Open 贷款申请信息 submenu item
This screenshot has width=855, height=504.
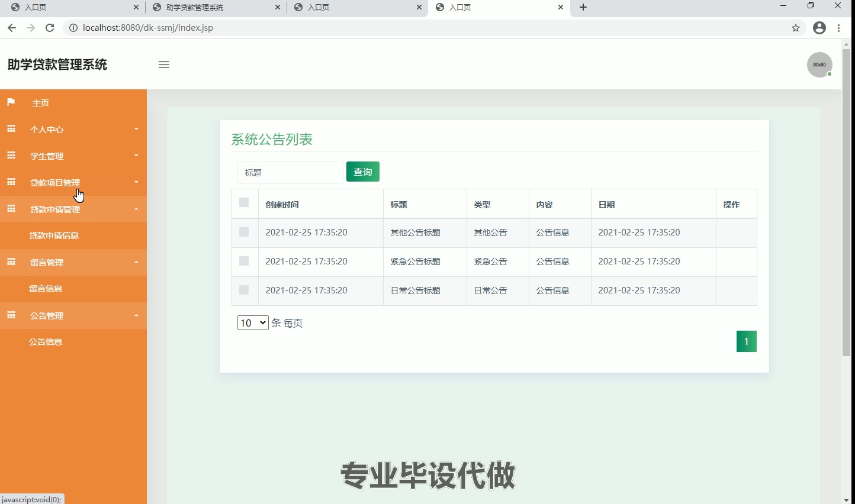[x=54, y=235]
